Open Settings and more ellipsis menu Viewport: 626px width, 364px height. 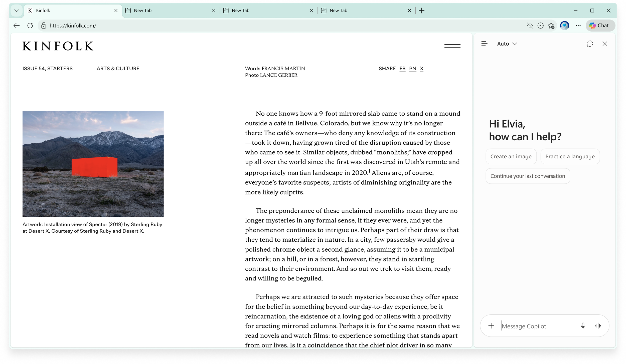coord(578,26)
